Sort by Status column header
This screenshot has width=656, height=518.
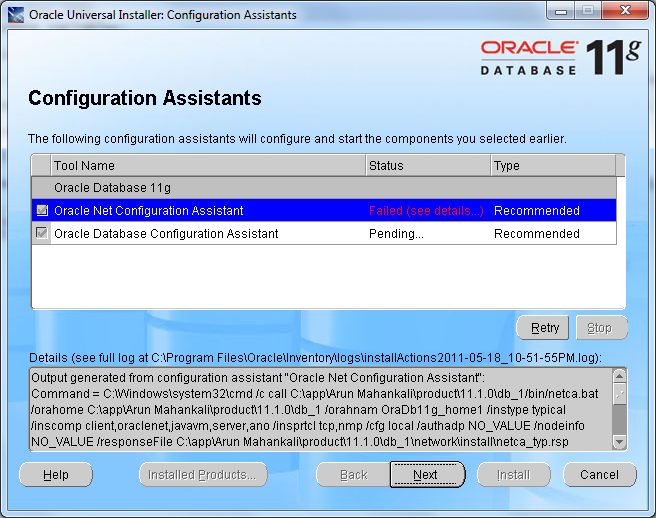(x=428, y=166)
